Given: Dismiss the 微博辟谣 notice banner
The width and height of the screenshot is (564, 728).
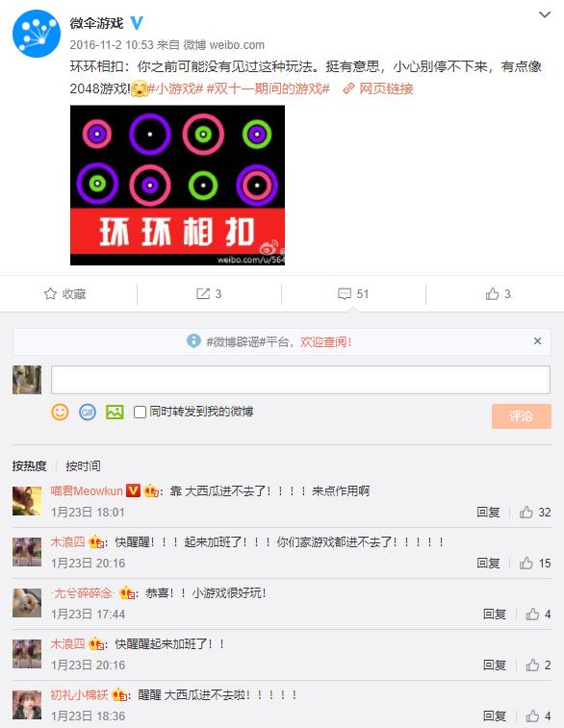Looking at the screenshot, I should click(x=537, y=341).
